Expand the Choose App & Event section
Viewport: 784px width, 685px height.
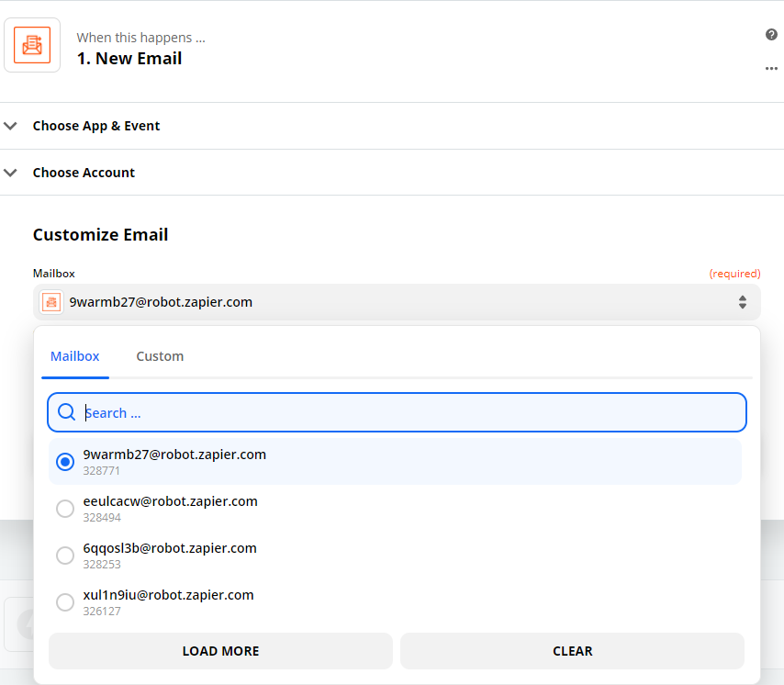click(x=392, y=126)
